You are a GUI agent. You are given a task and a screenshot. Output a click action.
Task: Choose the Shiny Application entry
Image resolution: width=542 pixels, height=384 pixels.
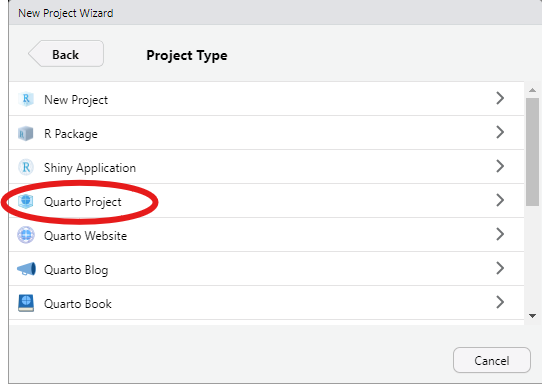click(x=267, y=167)
